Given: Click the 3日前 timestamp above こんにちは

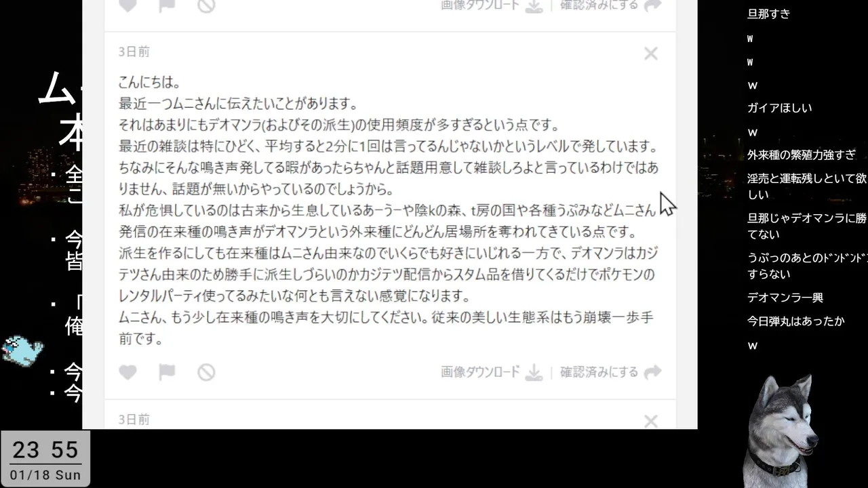Looking at the screenshot, I should click(x=134, y=52).
